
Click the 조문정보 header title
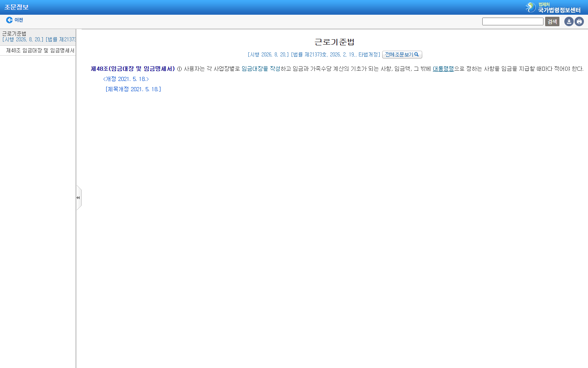(17, 7)
